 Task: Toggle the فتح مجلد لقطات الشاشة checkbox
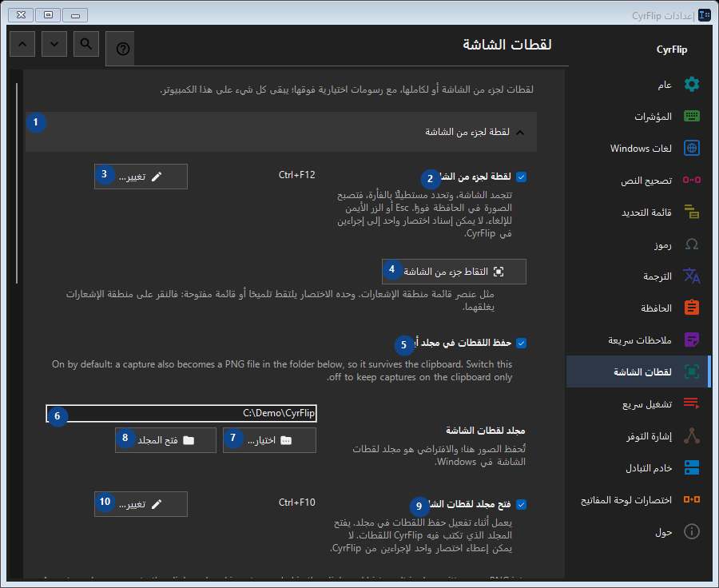[x=522, y=504]
